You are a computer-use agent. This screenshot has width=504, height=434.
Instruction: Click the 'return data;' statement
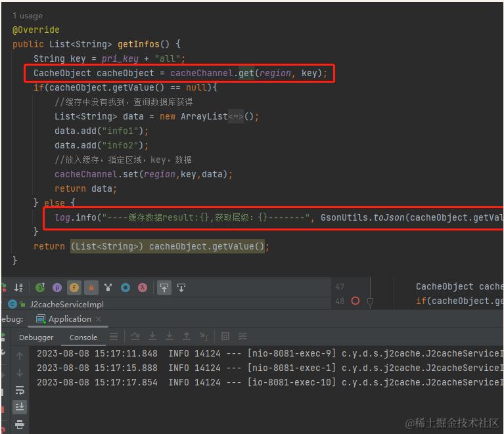(85, 188)
